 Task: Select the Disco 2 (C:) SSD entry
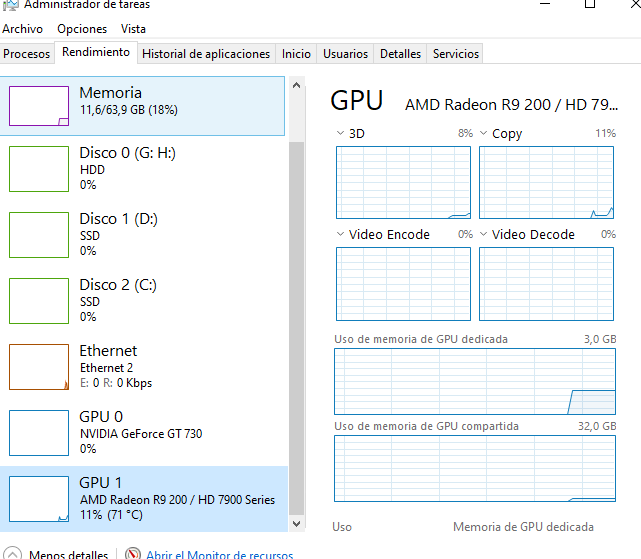point(142,301)
